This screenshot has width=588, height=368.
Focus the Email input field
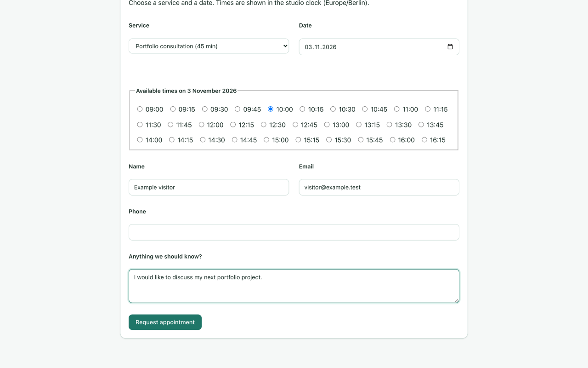[379, 187]
